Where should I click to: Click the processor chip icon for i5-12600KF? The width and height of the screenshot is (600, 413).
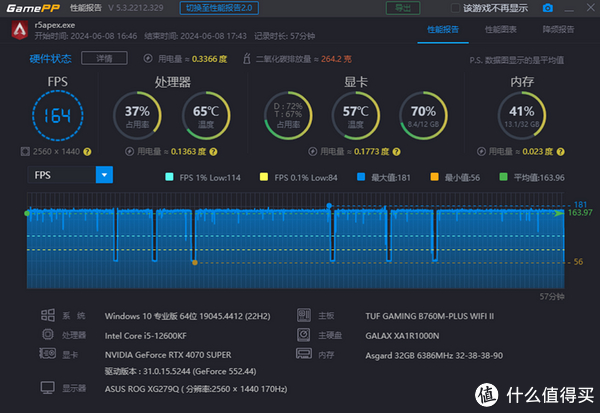pyautogui.click(x=48, y=335)
